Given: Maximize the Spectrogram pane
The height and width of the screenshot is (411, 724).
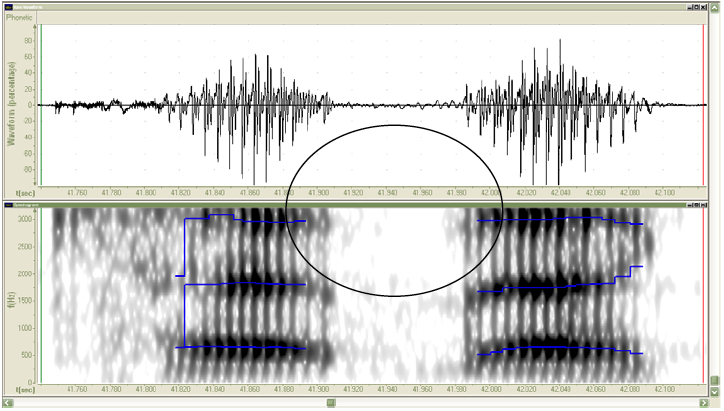Looking at the screenshot, I should 696,204.
